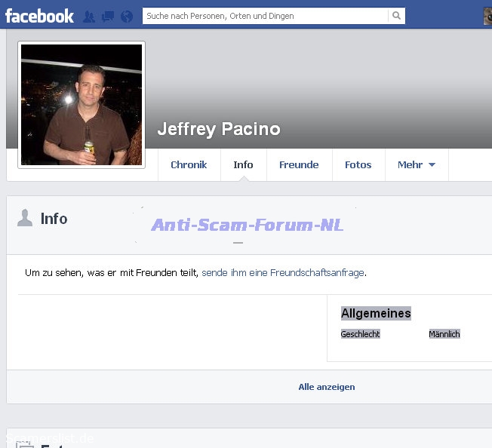492x448 pixels.
Task: Select the Info tab
Action: (x=243, y=164)
